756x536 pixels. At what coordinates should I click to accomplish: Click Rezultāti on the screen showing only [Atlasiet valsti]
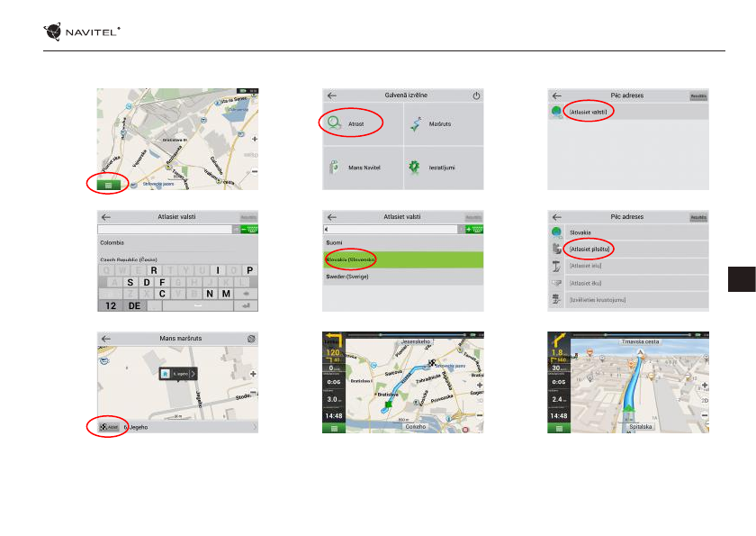tap(698, 96)
